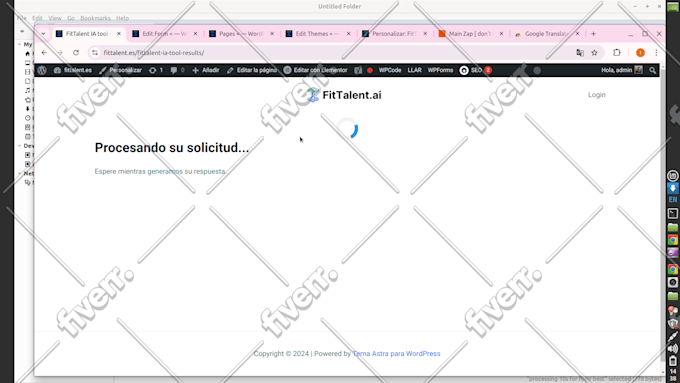Switch to the FitTalent IA tool tab

coord(88,34)
